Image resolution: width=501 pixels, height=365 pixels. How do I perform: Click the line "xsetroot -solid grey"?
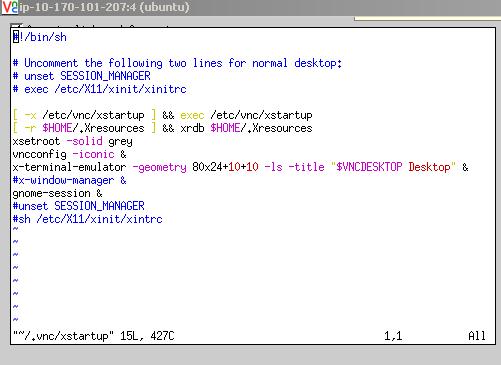73,141
